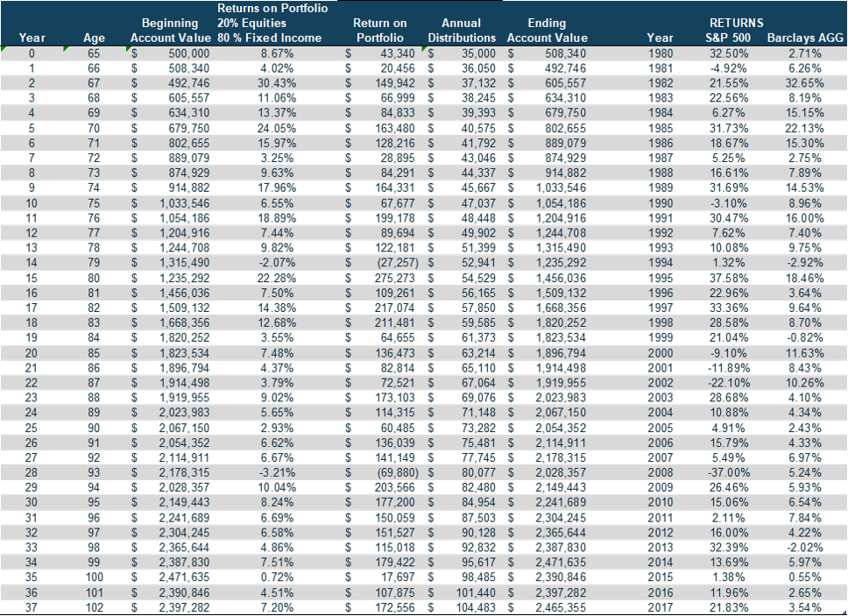Select the 32.65% Barclays AGG return for 1982
Screen dimensions: 848x616
click(x=803, y=84)
